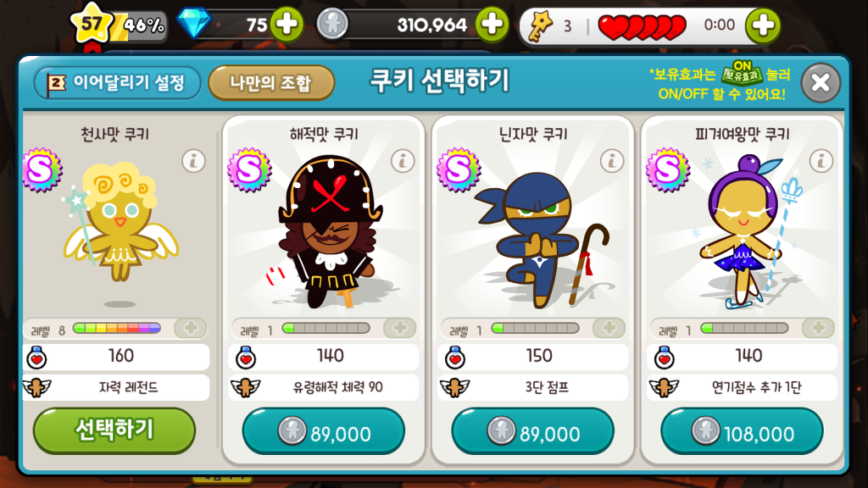This screenshot has height=488, width=868.
Task: Add more hearts with the plus icon
Action: [x=763, y=25]
